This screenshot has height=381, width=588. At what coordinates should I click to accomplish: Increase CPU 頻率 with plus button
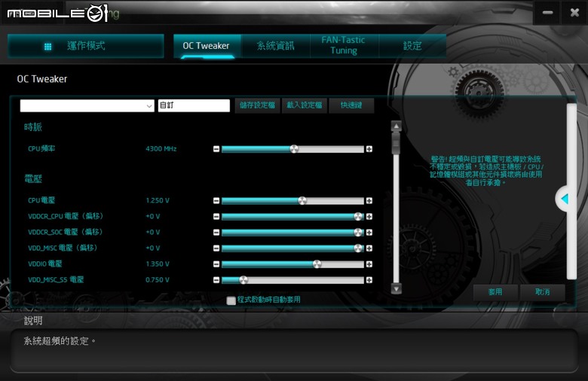[x=369, y=149]
